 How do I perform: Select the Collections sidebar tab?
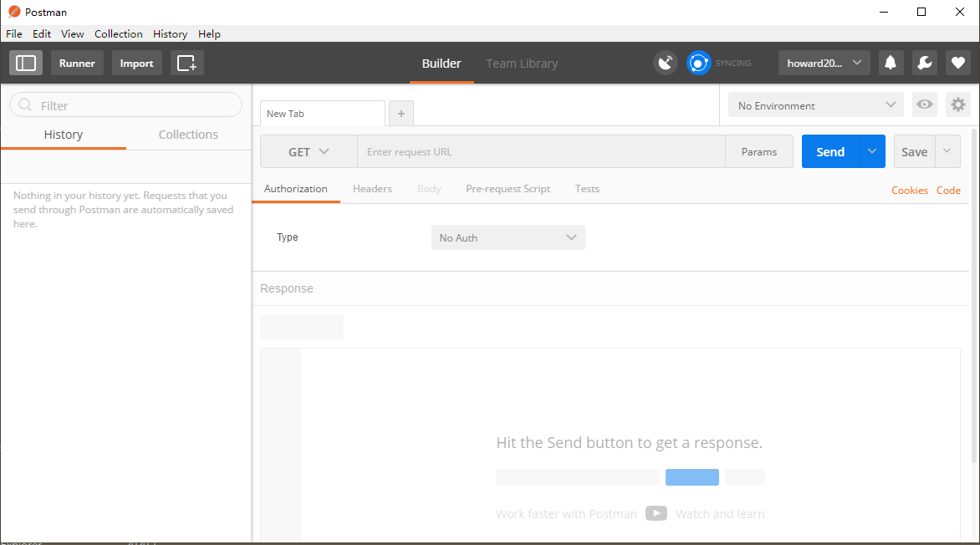coord(188,135)
